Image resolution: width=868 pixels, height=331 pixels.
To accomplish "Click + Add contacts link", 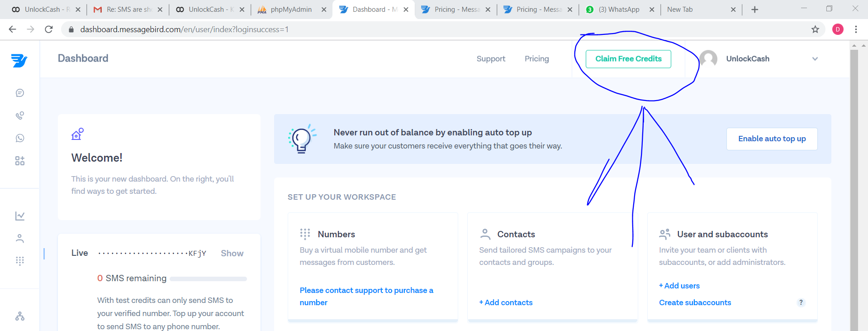I will pyautogui.click(x=506, y=302).
